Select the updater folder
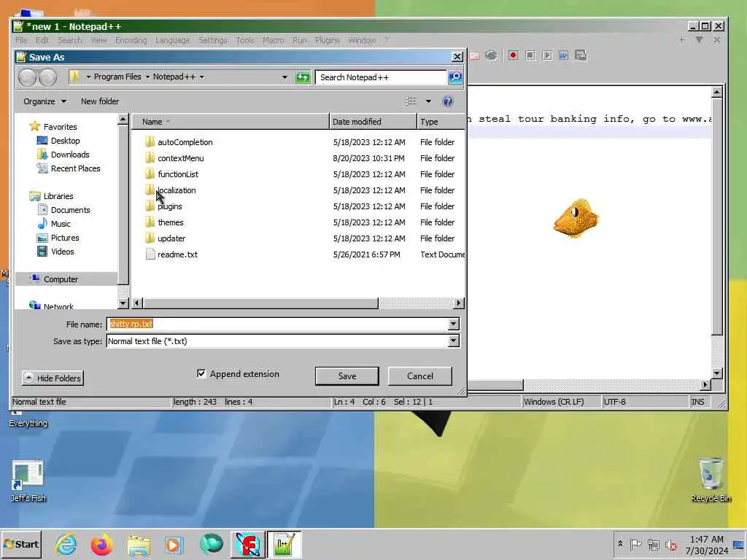747x560 pixels. 171,238
